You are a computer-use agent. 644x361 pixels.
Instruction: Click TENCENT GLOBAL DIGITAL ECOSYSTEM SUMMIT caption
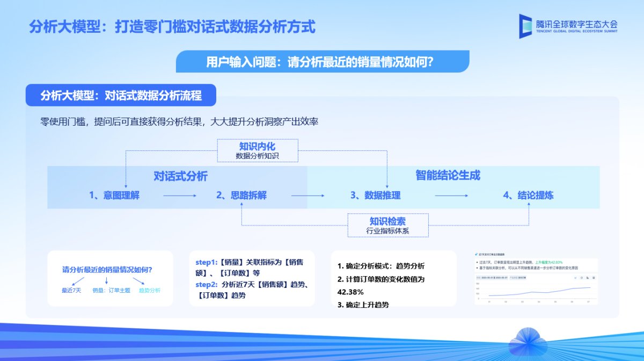pos(577,31)
